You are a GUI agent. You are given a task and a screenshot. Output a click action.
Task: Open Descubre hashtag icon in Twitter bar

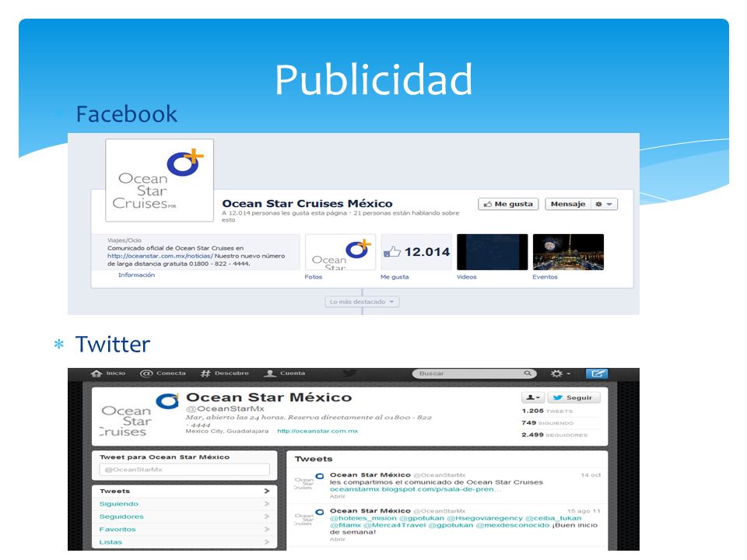(205, 373)
